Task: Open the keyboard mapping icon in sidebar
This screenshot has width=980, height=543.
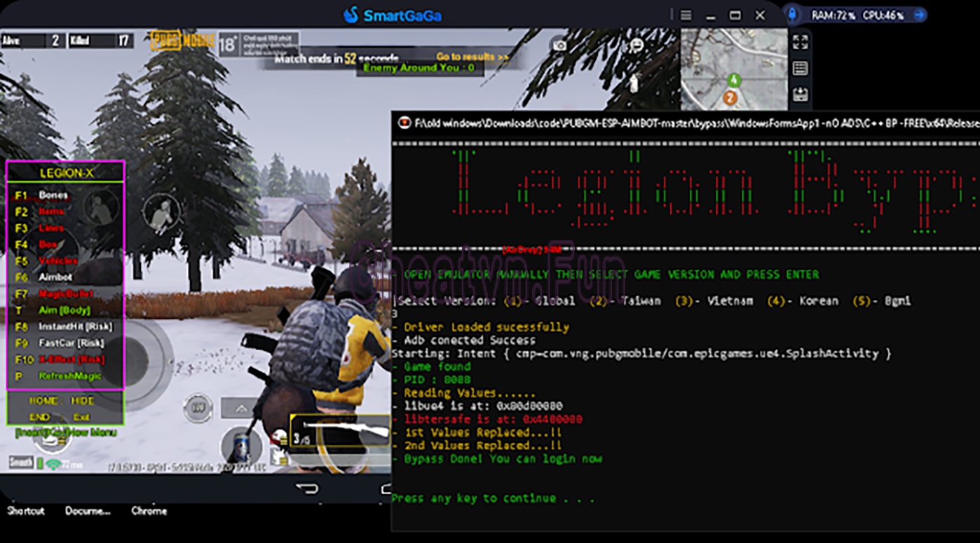Action: coord(800,69)
